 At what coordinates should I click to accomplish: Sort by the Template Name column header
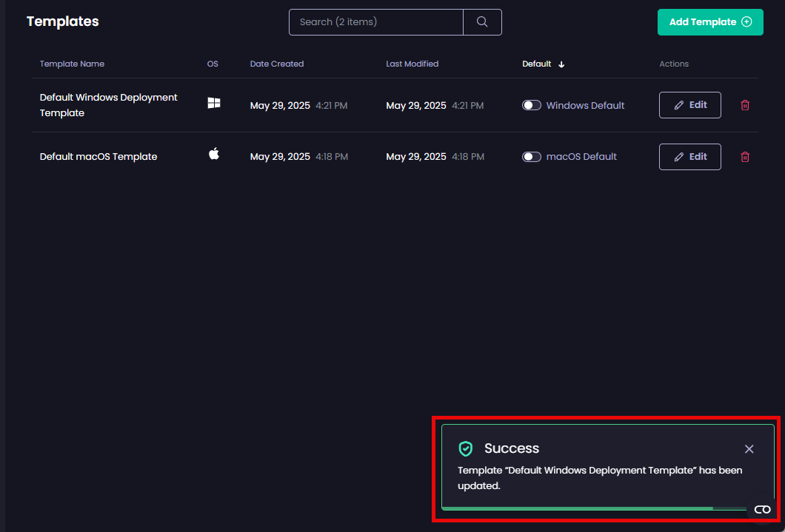(x=72, y=64)
